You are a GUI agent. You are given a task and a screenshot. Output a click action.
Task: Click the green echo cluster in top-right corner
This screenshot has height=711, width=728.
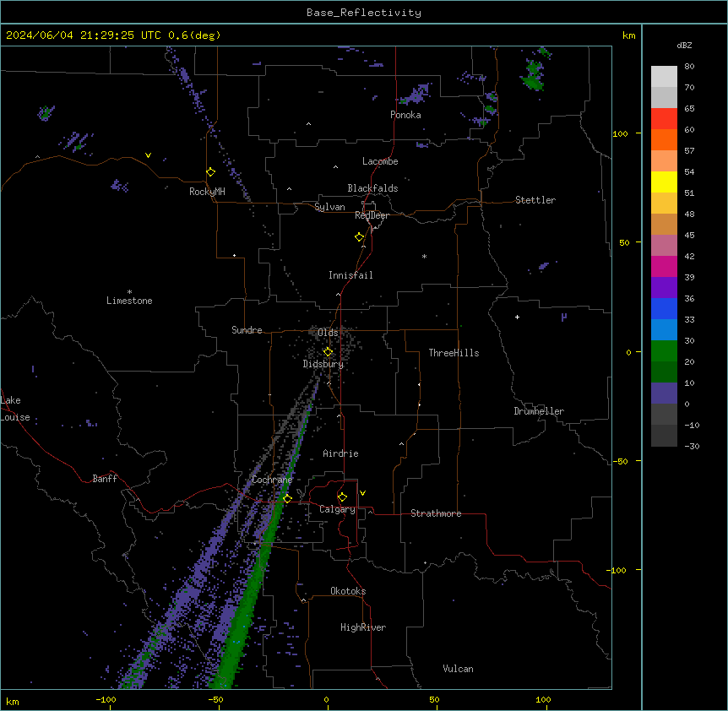pyautogui.click(x=533, y=74)
